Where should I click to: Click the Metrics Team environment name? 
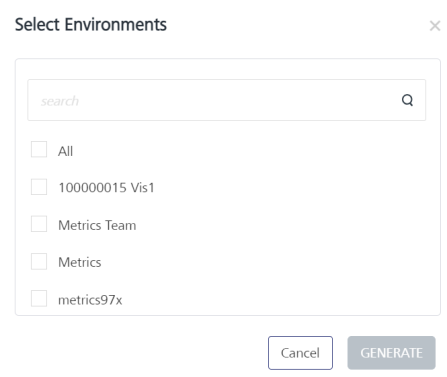(97, 225)
